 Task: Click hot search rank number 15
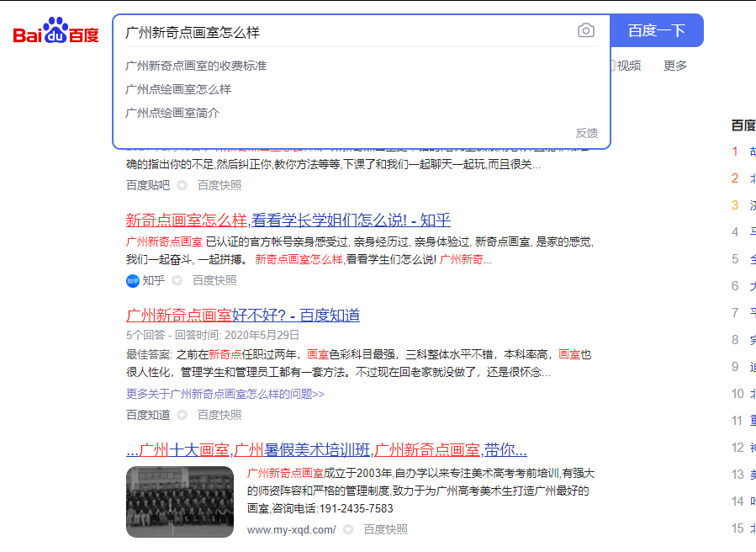click(x=737, y=528)
